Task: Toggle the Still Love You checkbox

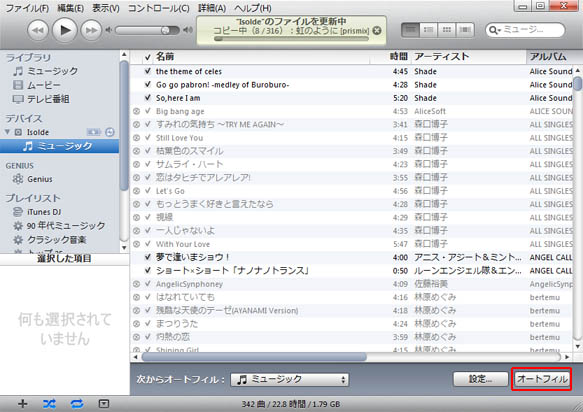Action: pyautogui.click(x=148, y=138)
